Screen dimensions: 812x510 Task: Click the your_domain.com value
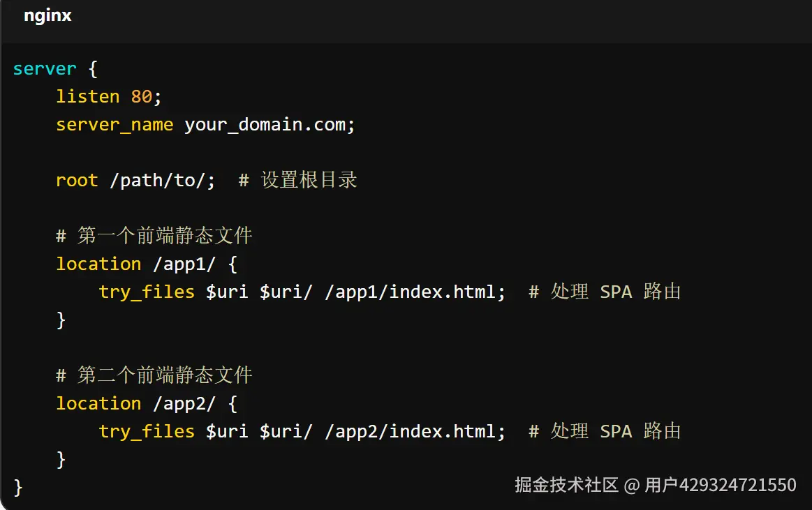(270, 124)
